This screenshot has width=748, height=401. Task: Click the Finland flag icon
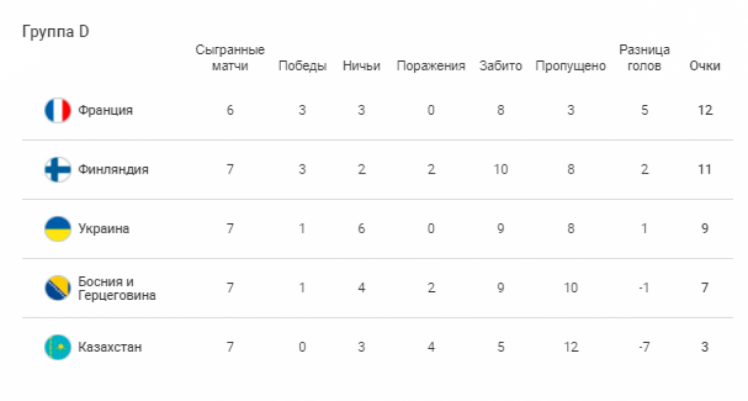tap(58, 169)
